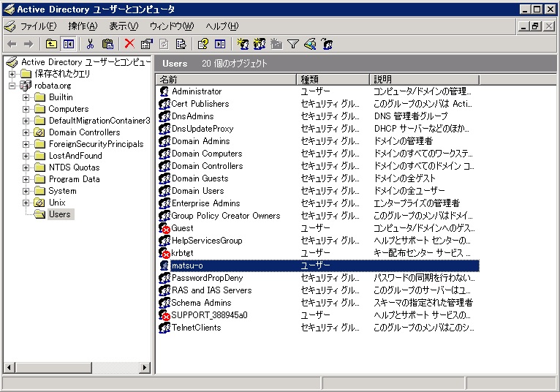Sort by the 名前 column header
Screen dimensions: 560x392
[226, 79]
